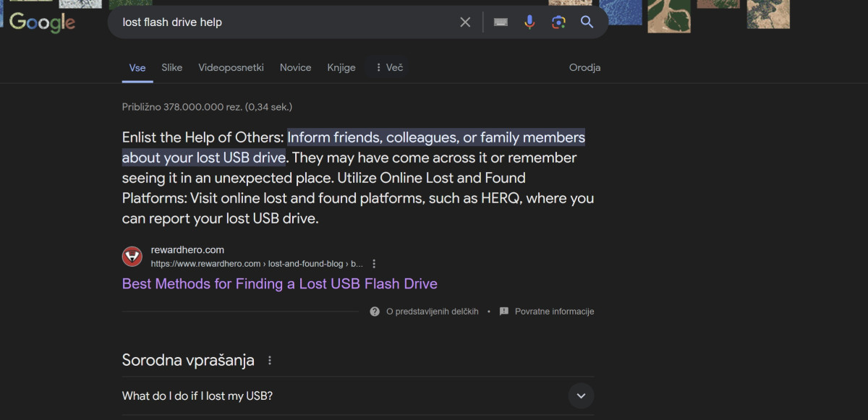
Task: Switch to the Slike tab
Action: pos(172,67)
